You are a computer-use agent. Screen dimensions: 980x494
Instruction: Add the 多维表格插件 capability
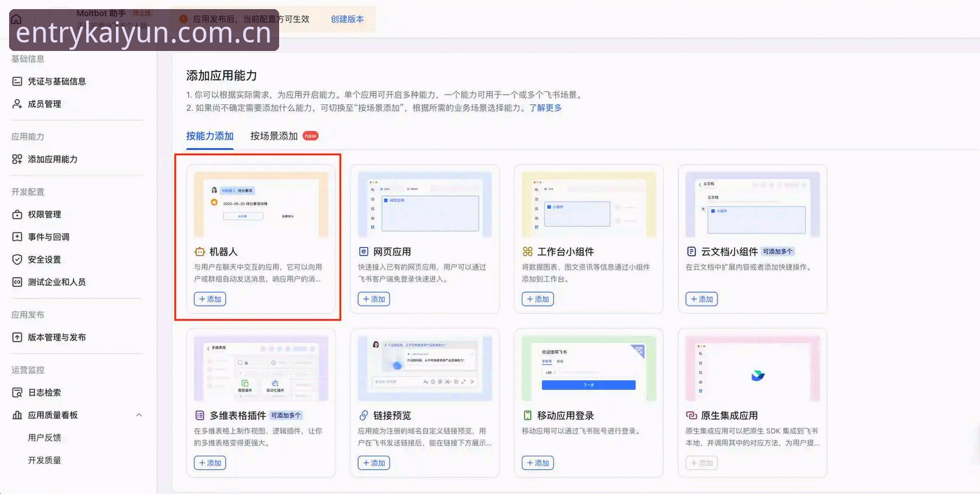point(210,463)
